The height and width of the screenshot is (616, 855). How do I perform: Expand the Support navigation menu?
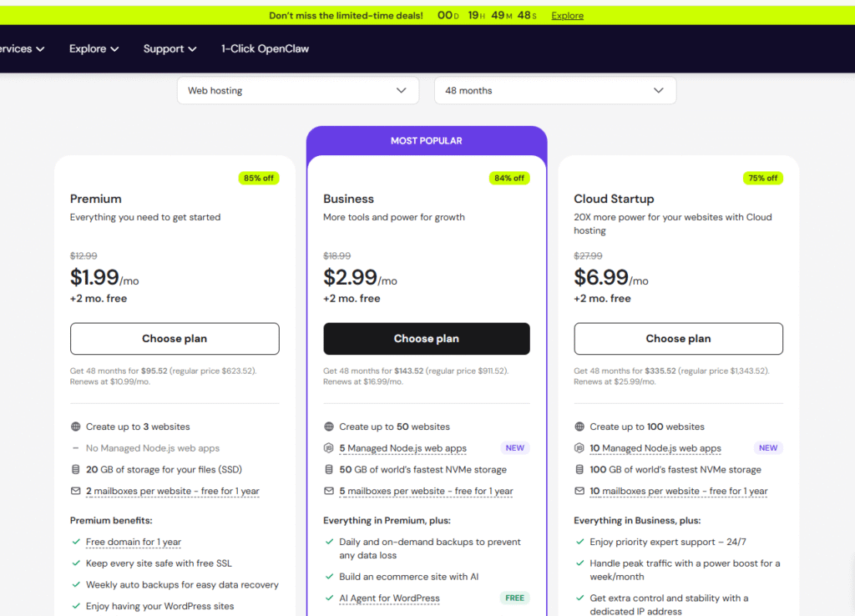pos(169,49)
